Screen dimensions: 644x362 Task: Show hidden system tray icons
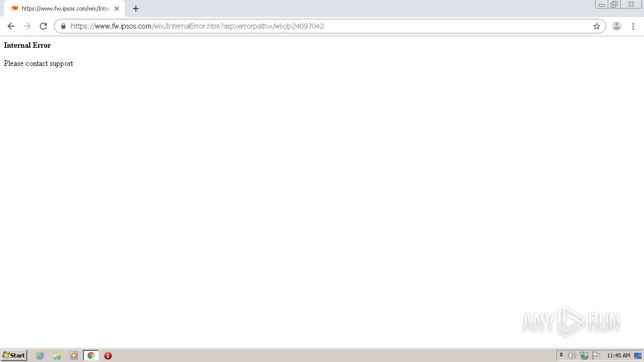561,355
